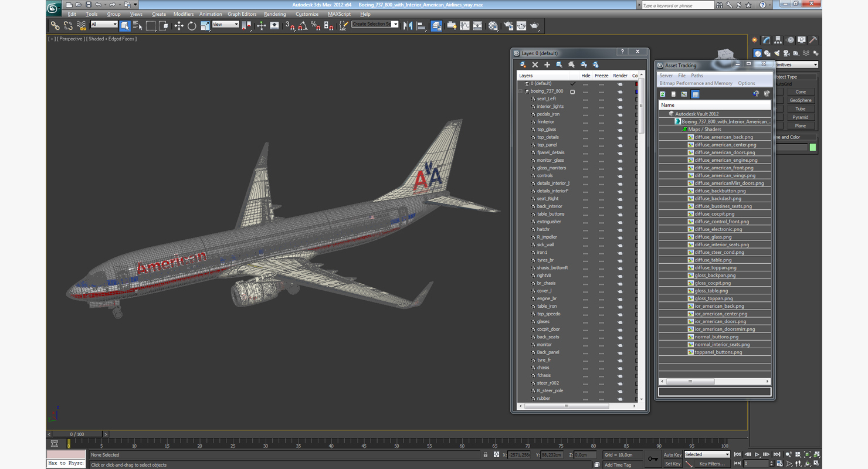Activate the Select Object tool

pos(125,25)
